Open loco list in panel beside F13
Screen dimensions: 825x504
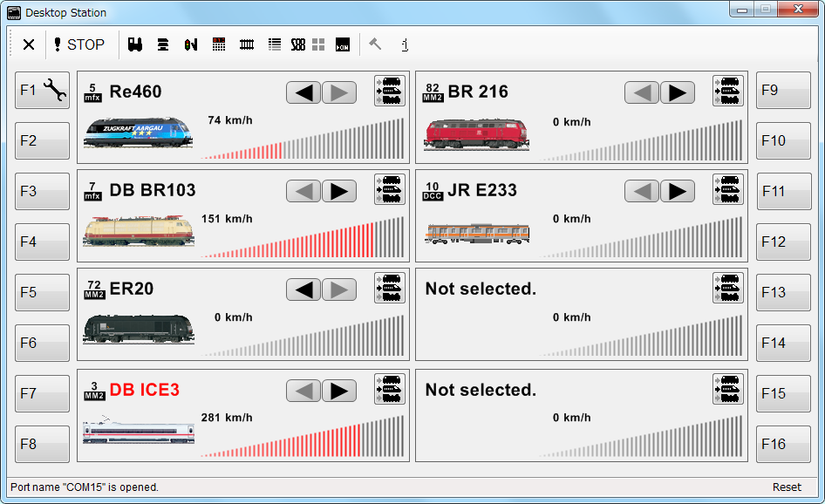[728, 288]
